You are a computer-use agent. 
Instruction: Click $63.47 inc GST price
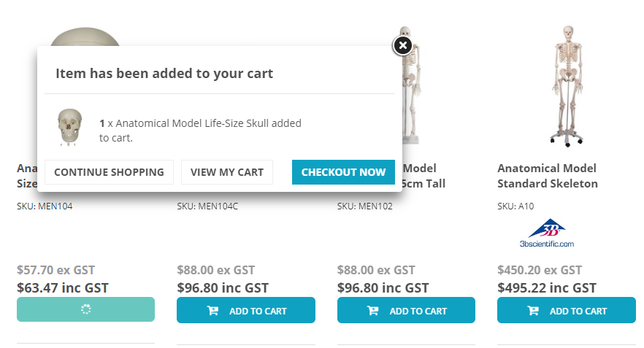(x=63, y=287)
